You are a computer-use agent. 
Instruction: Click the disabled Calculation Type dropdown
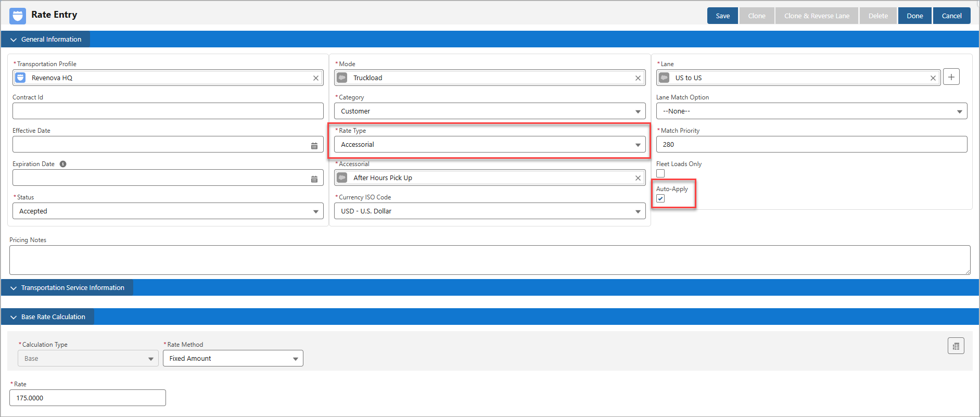(x=88, y=358)
